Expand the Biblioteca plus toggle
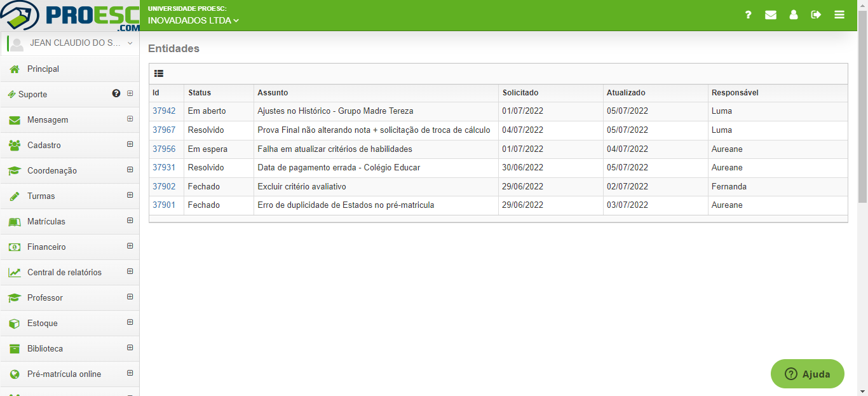The width and height of the screenshot is (868, 396). 130,348
